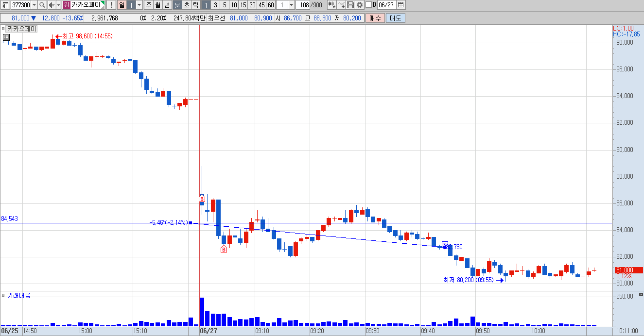Click the grid icon under 카카오페이 label

[x=6, y=37]
